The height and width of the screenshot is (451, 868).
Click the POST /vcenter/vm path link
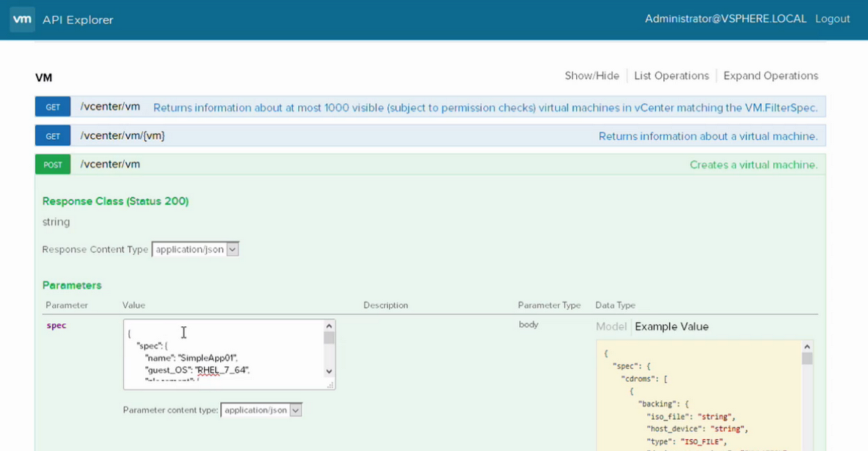coord(110,164)
